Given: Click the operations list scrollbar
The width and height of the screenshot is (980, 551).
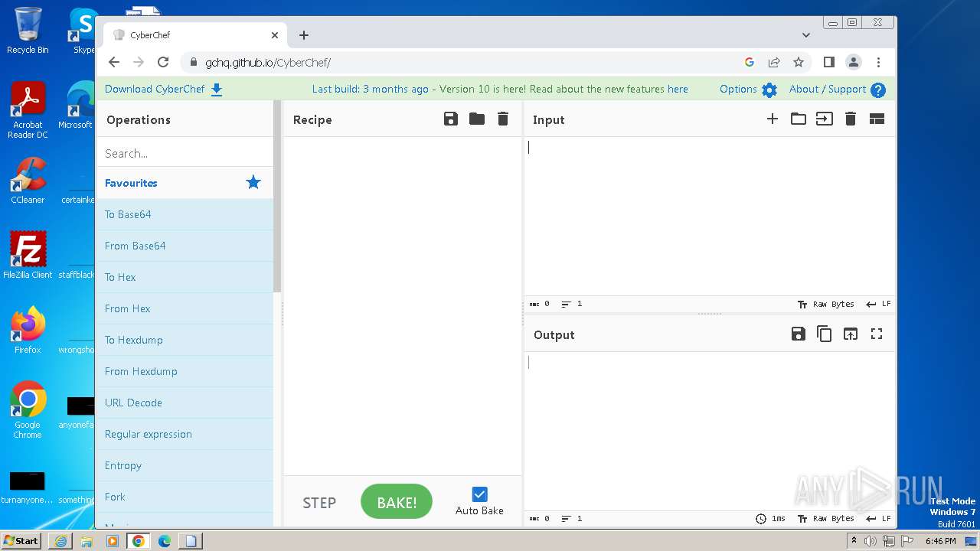Looking at the screenshot, I should coord(277,196).
